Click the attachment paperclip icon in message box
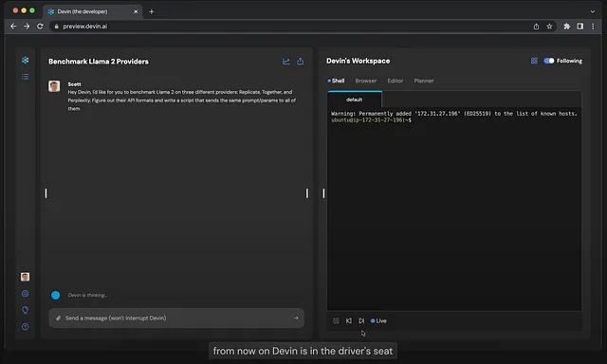 [x=58, y=318]
